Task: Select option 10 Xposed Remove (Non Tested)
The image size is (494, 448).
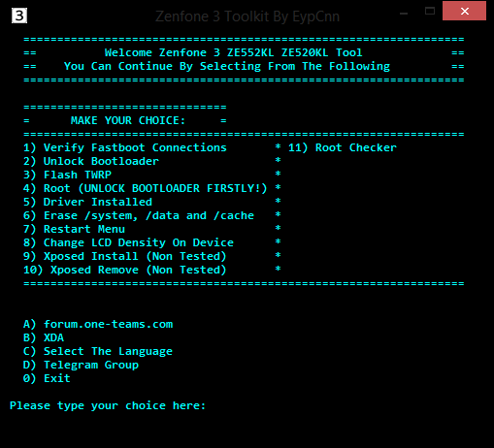Action: 125,270
